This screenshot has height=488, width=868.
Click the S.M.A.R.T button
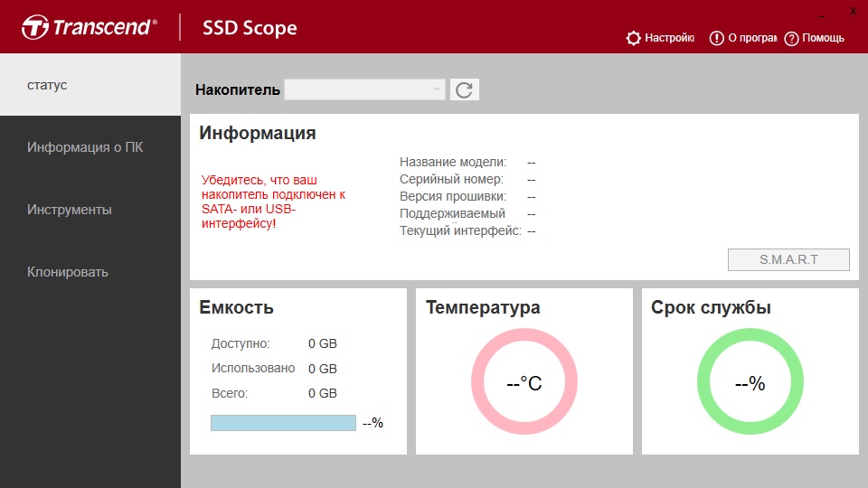[788, 259]
